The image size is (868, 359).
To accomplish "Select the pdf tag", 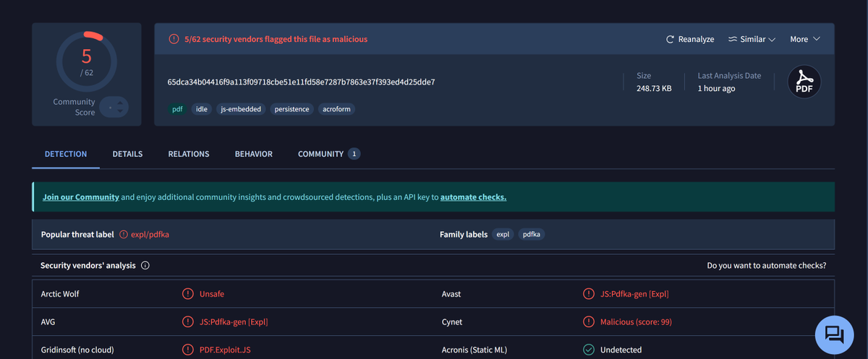I will pyautogui.click(x=177, y=109).
